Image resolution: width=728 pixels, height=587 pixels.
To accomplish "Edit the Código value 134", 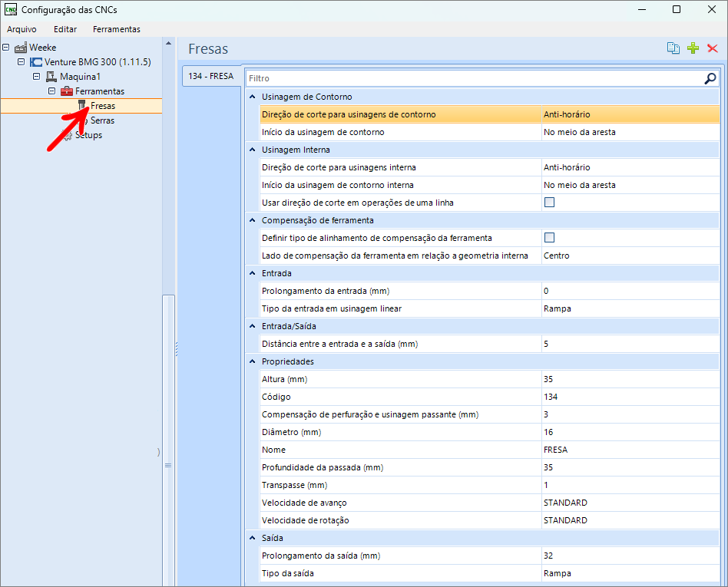I will tap(630, 397).
